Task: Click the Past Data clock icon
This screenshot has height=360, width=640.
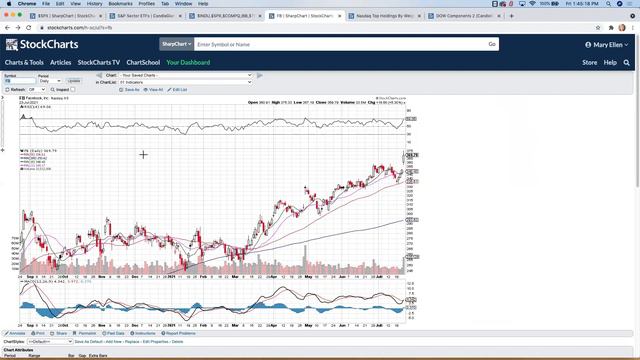Action: [104, 333]
